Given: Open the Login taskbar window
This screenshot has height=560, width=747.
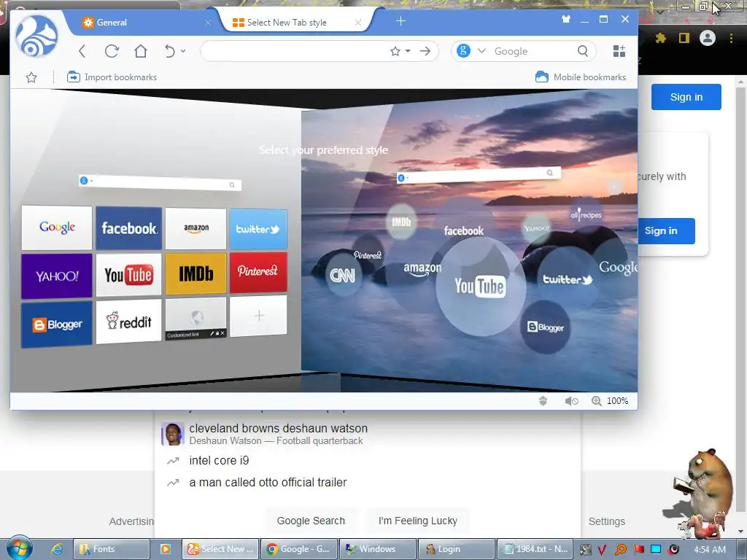Looking at the screenshot, I should pos(456,549).
